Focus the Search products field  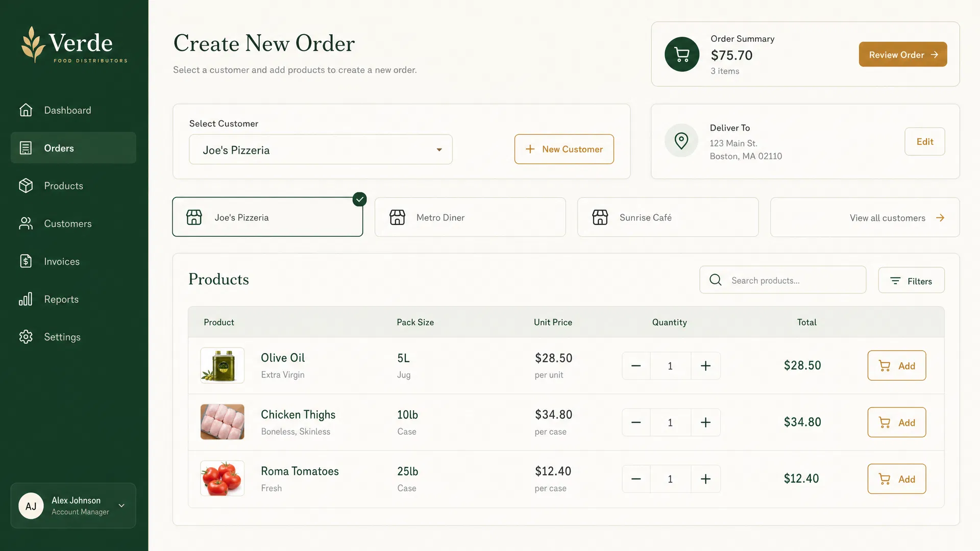782,280
